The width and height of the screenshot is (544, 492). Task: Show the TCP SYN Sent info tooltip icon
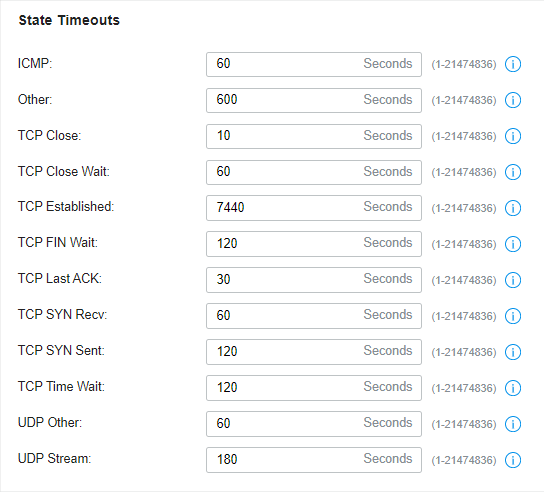pyautogui.click(x=512, y=352)
